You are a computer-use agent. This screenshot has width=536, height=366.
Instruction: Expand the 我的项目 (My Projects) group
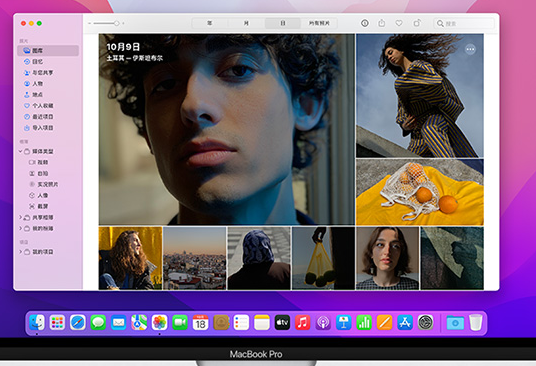point(20,252)
